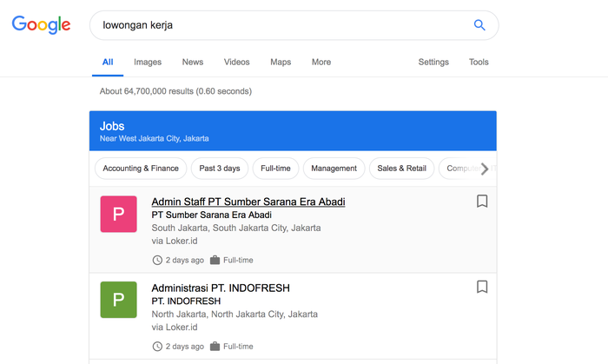The height and width of the screenshot is (364, 608).
Task: Switch to the News tab
Action: point(193,62)
